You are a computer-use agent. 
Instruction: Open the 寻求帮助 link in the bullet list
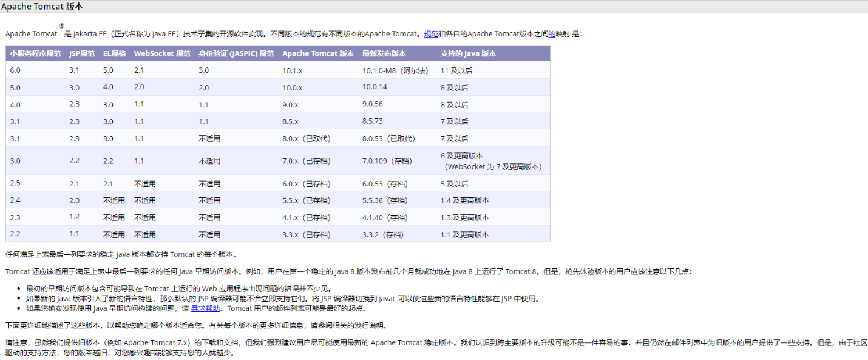click(205, 308)
